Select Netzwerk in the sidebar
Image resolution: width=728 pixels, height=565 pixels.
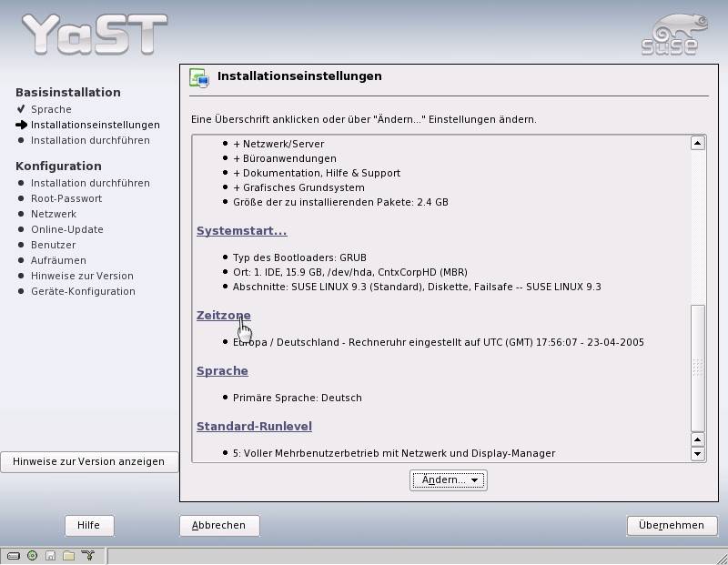pos(54,214)
